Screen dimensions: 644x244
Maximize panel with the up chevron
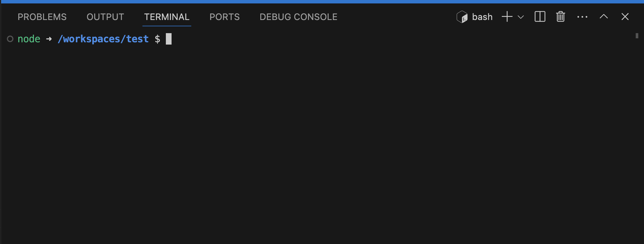click(x=604, y=17)
